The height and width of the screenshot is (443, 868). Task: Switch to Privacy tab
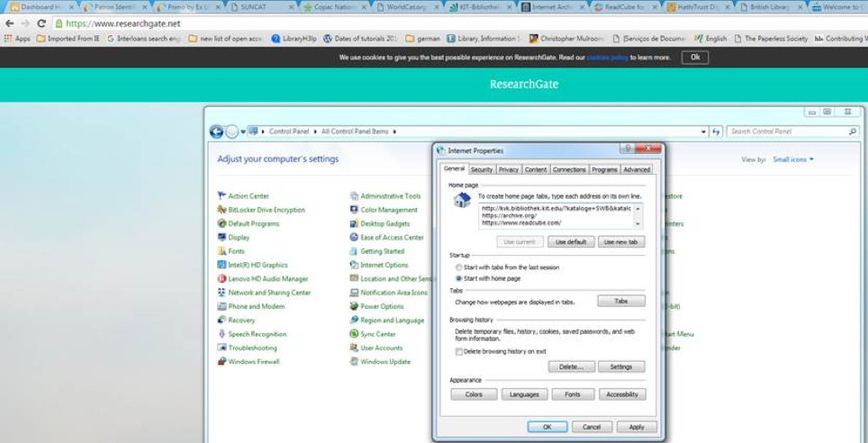pyautogui.click(x=509, y=169)
